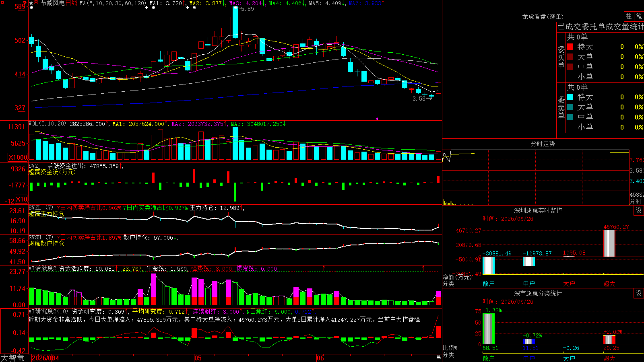Click the lock icon at chart bottom right
The image size is (644, 362).
pos(439,357)
